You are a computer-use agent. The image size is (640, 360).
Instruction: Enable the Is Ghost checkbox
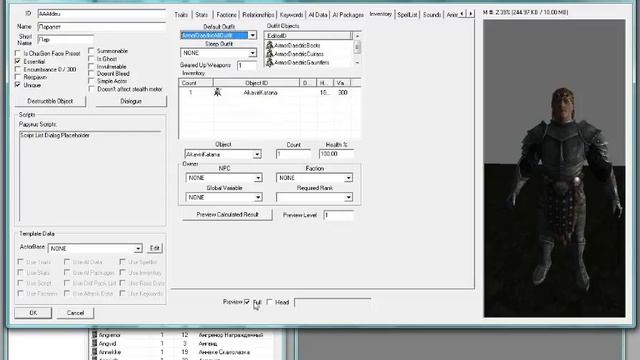click(91, 59)
